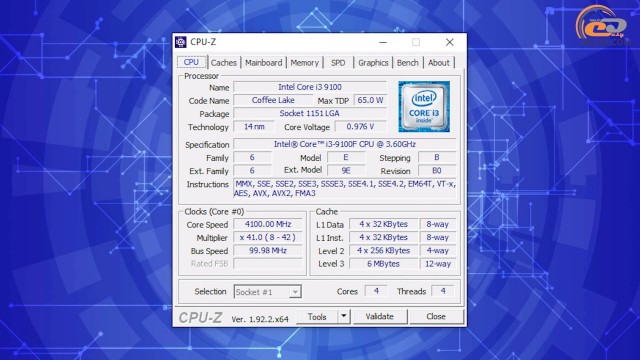Image resolution: width=640 pixels, height=360 pixels.
Task: Click the L1 Data 4 x 32 KBytes value
Action: click(383, 224)
